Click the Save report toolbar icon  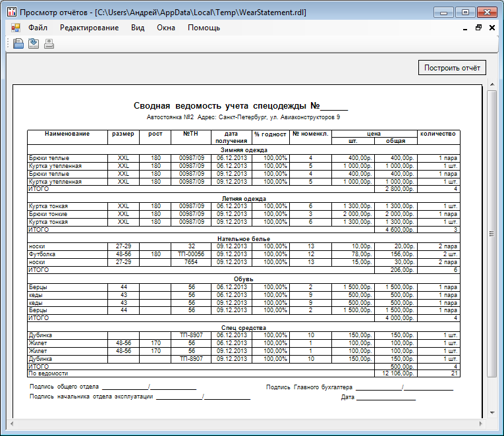click(34, 43)
